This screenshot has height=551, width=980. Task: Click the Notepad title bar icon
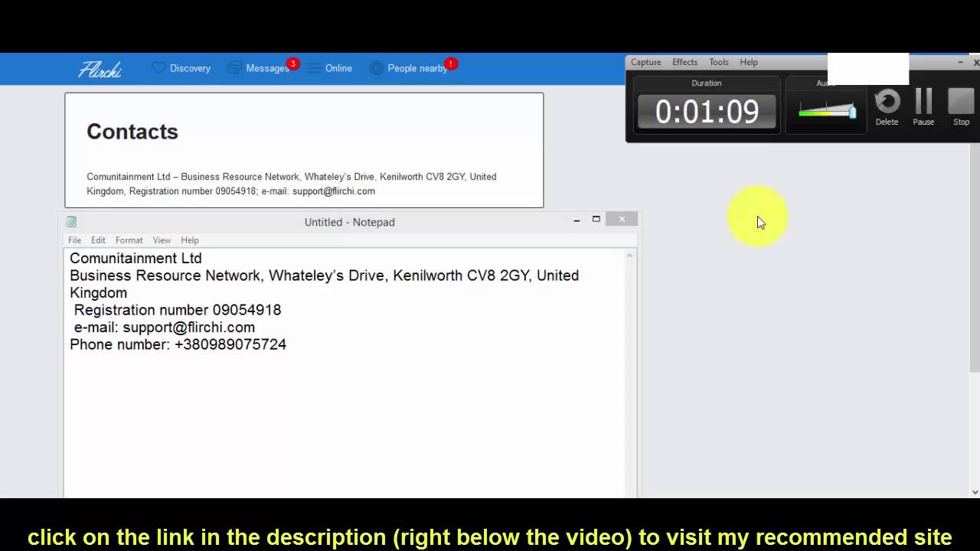click(x=71, y=222)
